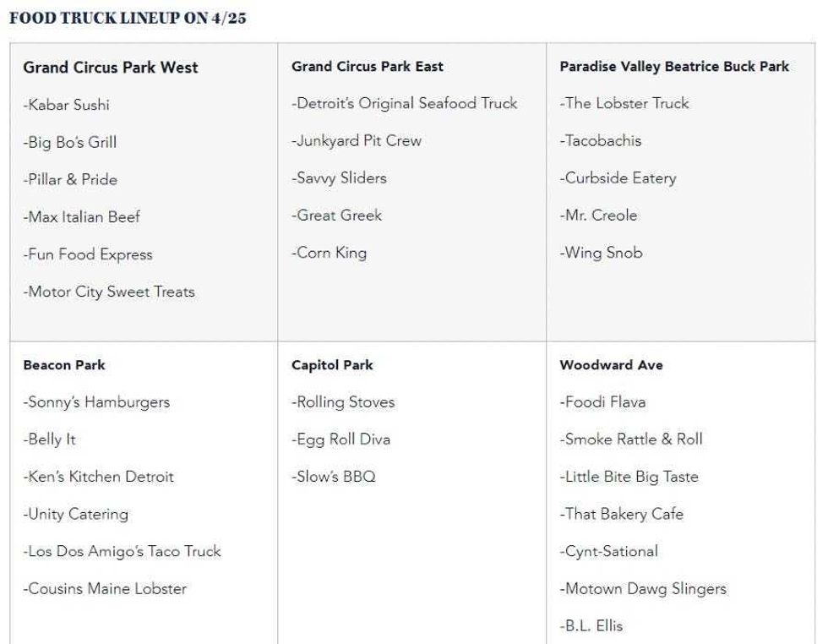The image size is (828, 644).
Task: Select Motown Dawg Slingers
Action: click(643, 588)
